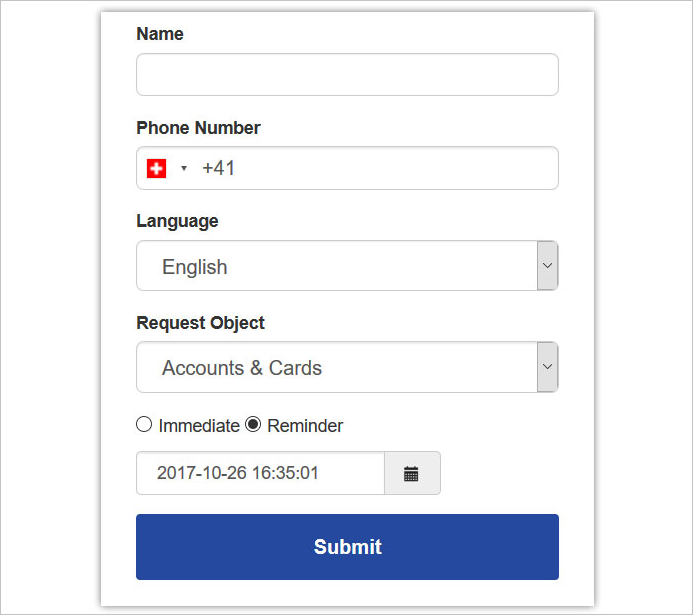Open the Language dropdown showing English
This screenshot has height=615, width=693.
[347, 266]
